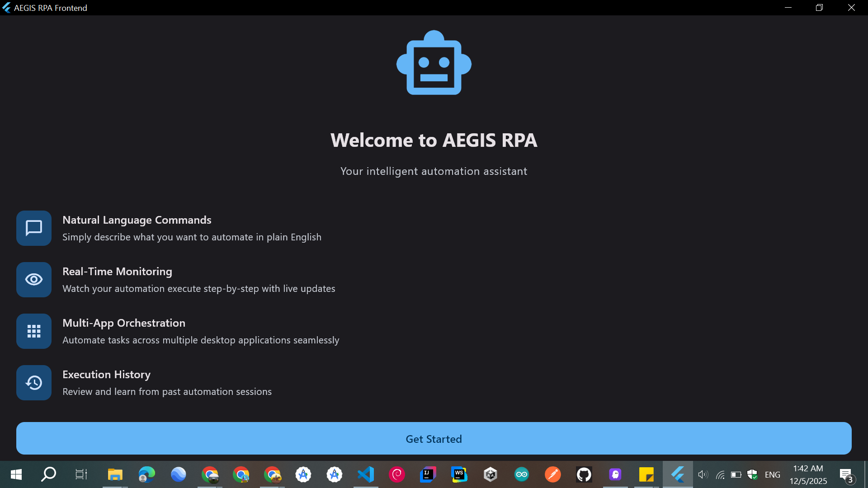This screenshot has width=868, height=488.
Task: Open IntelliJ IDEA from the taskbar
Action: pos(428,474)
